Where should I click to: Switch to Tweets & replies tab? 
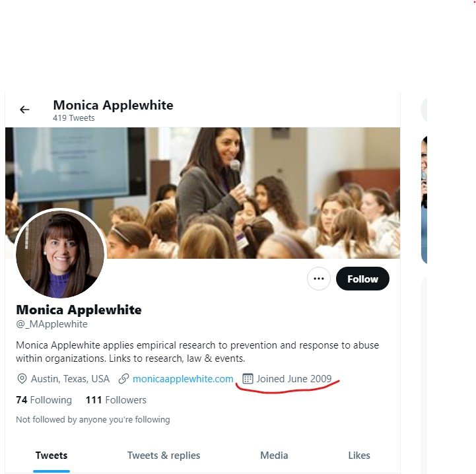point(164,456)
